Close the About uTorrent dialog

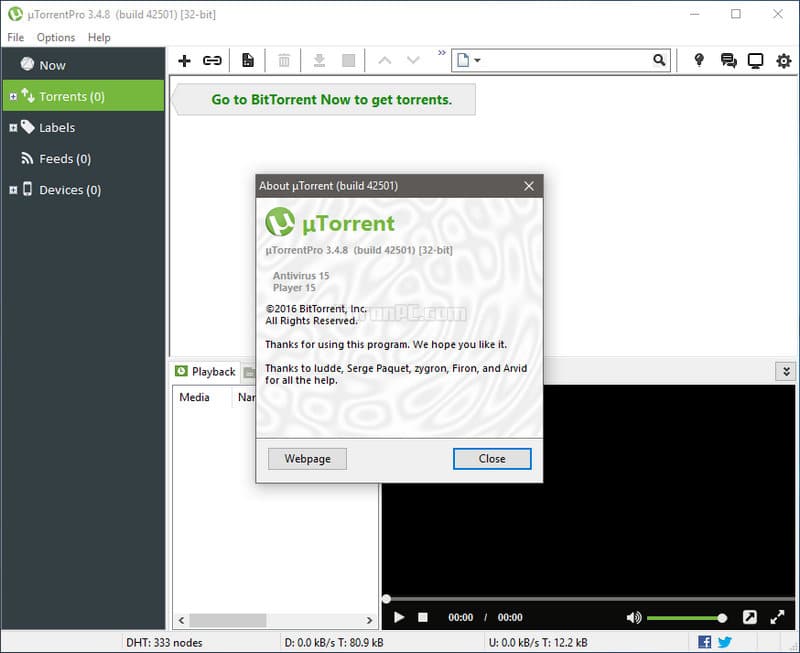click(x=492, y=458)
